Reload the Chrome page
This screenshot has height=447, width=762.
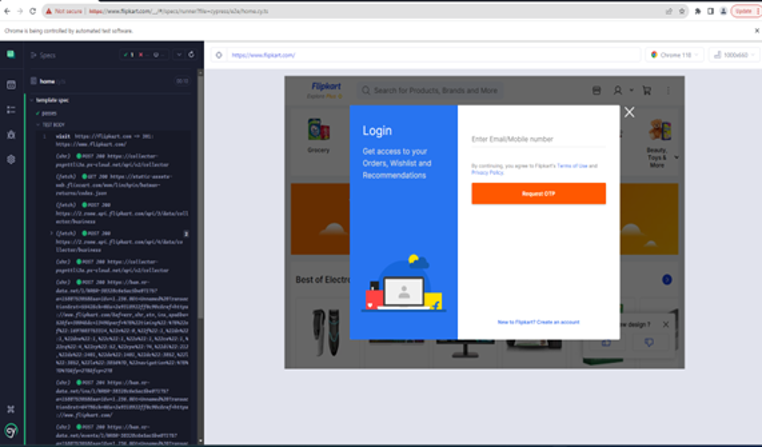tap(33, 11)
